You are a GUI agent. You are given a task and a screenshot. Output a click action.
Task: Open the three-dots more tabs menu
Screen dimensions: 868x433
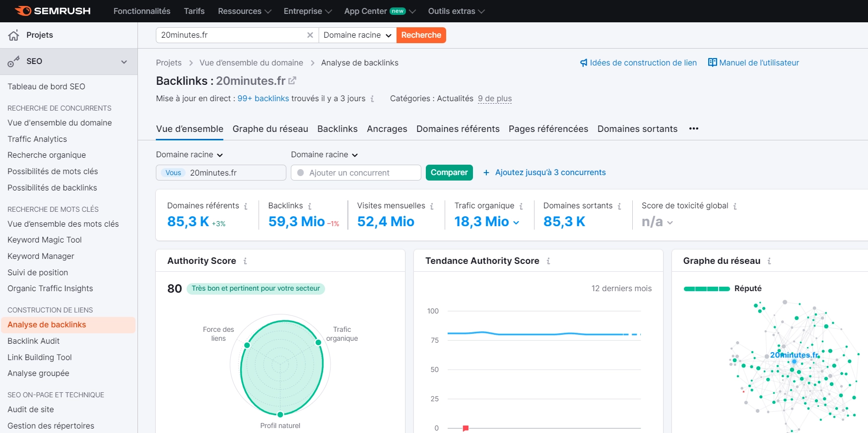click(x=694, y=128)
